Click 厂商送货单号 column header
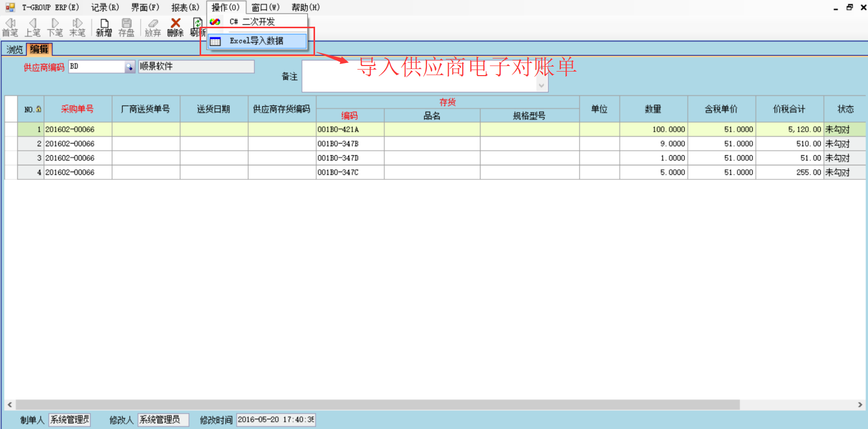The image size is (868, 429). 146,109
